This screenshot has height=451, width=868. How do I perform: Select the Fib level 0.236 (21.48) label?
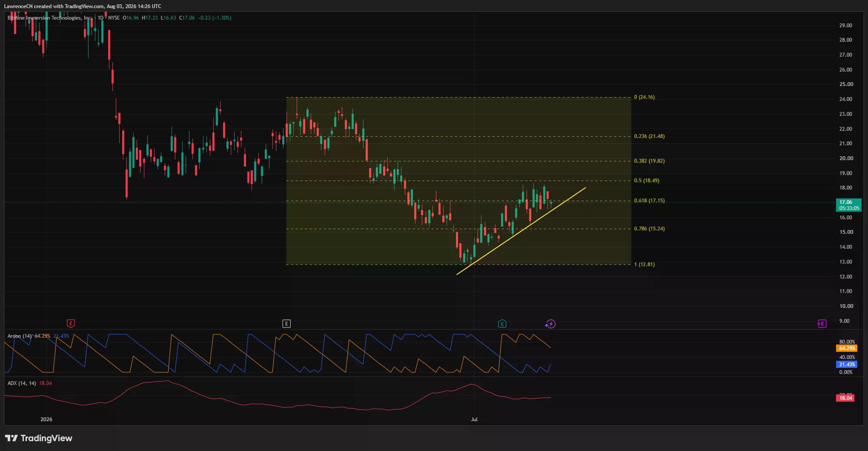[649, 136]
